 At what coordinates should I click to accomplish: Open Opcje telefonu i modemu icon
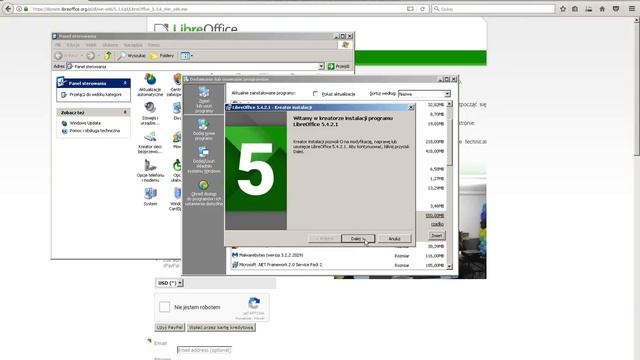click(x=150, y=171)
